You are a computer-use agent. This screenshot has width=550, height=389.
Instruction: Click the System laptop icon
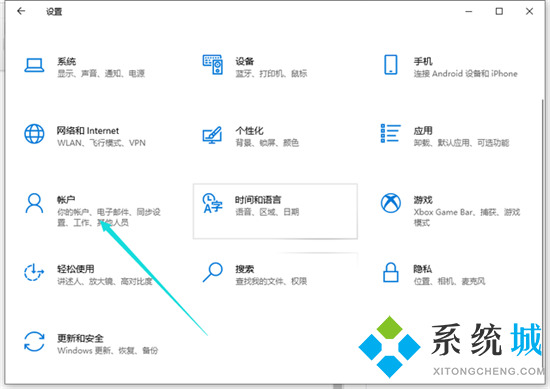tap(34, 65)
